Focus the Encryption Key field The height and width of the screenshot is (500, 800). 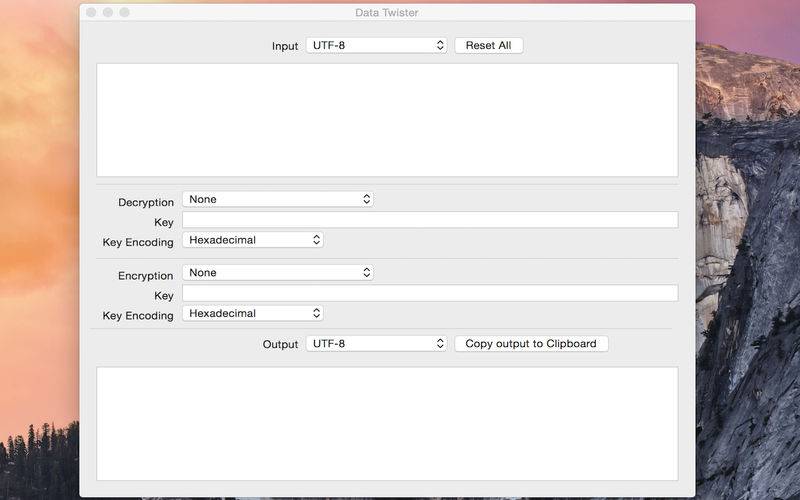[430, 293]
